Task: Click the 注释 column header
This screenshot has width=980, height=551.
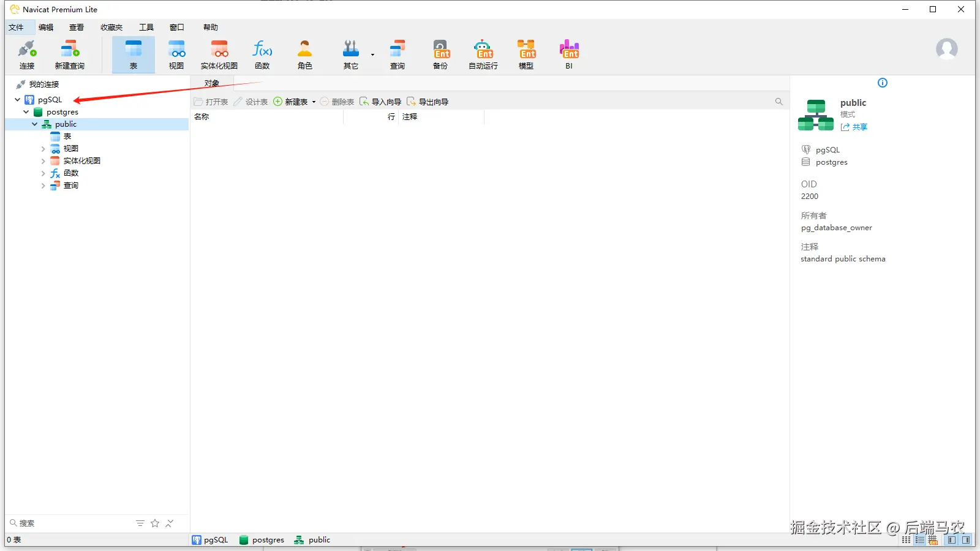Action: [x=442, y=117]
